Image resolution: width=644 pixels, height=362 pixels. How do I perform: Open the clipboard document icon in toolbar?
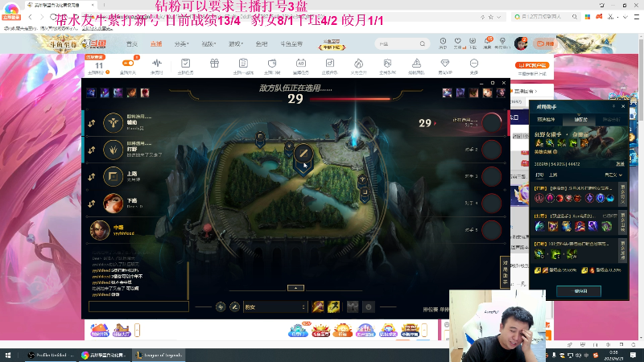pos(243,64)
